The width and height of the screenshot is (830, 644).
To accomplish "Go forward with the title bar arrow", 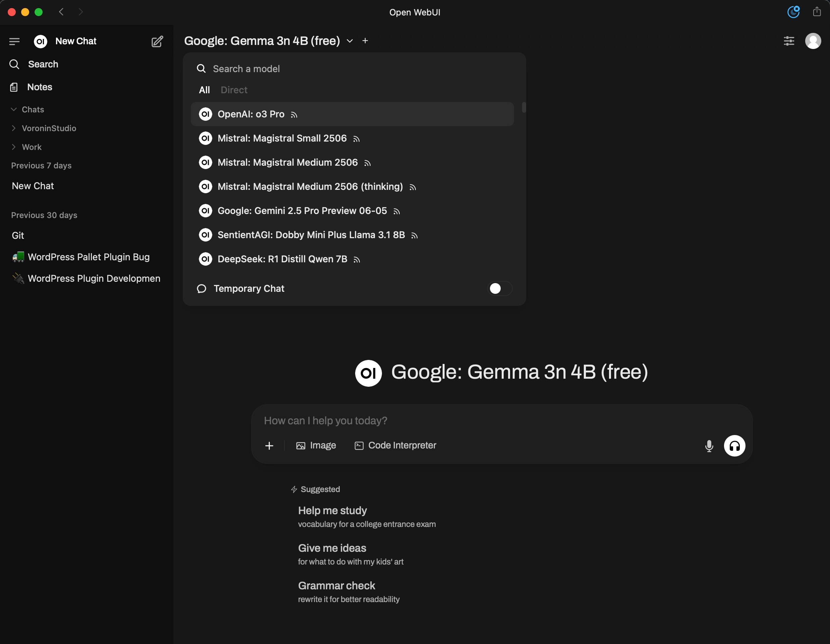I will 80,12.
